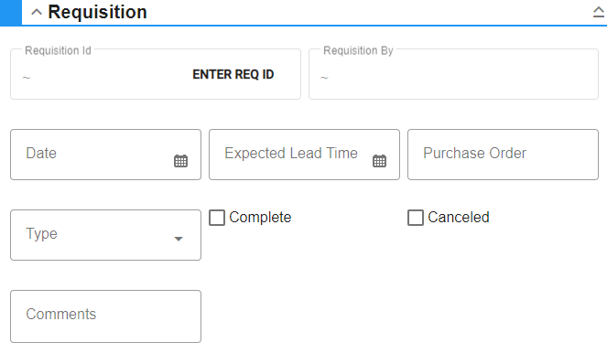Click the Complete checkbox label text
607x364 pixels.
pos(260,218)
